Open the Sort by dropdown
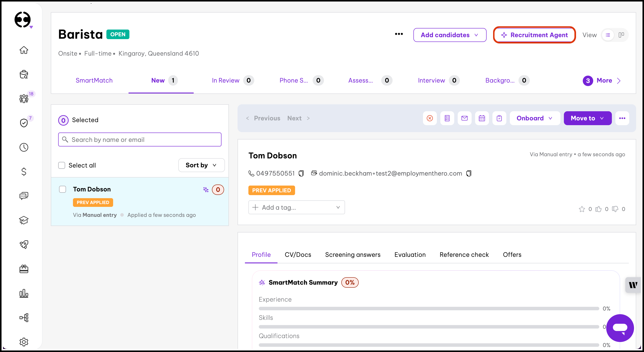The image size is (644, 352). point(201,165)
